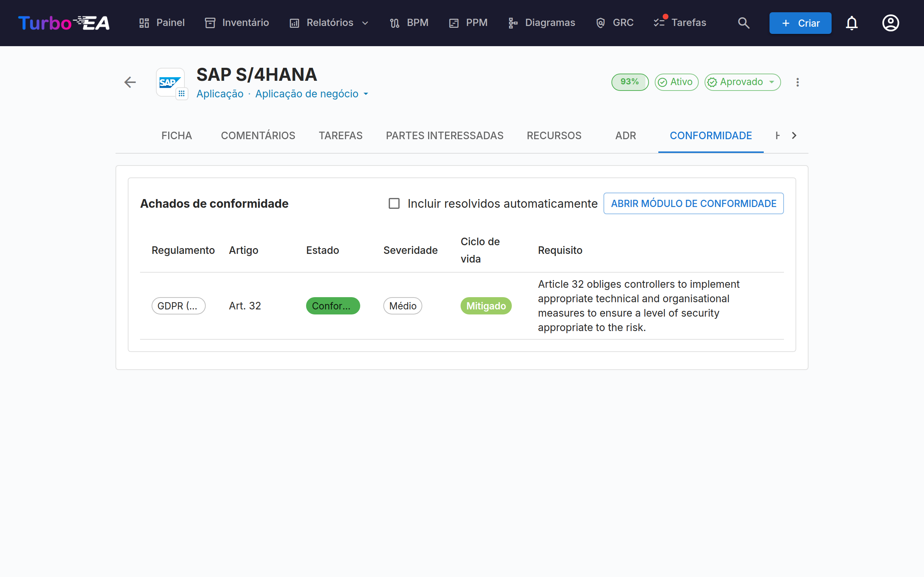
Task: Go back with the left arrow icon
Action: (130, 82)
